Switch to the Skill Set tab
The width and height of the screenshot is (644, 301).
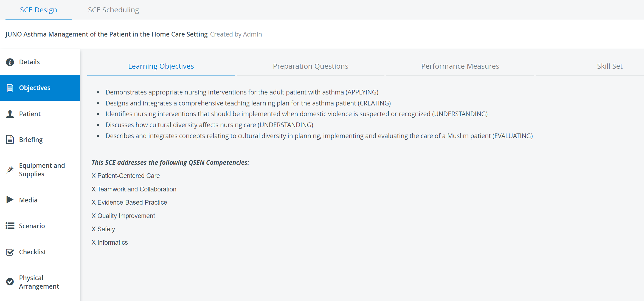click(610, 66)
